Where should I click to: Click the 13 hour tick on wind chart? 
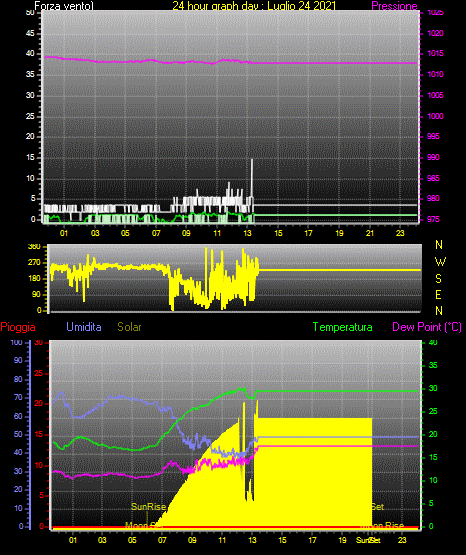pos(248,233)
